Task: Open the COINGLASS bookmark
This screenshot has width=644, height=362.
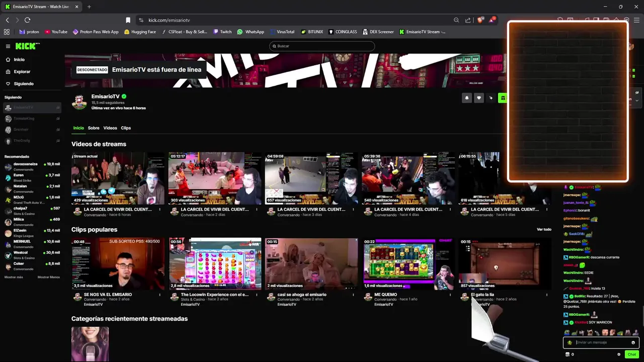Action: coord(343,32)
